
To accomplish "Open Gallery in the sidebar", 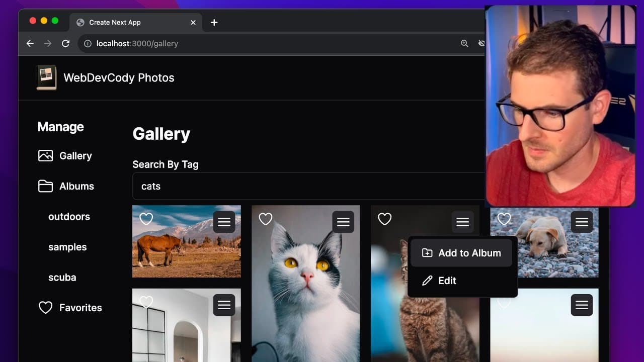I will 65,156.
